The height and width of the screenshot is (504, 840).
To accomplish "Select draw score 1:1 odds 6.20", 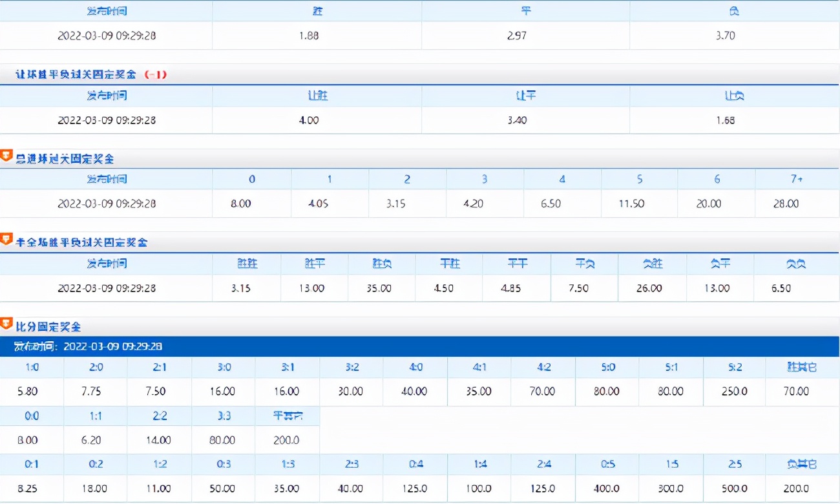I will pos(92,440).
